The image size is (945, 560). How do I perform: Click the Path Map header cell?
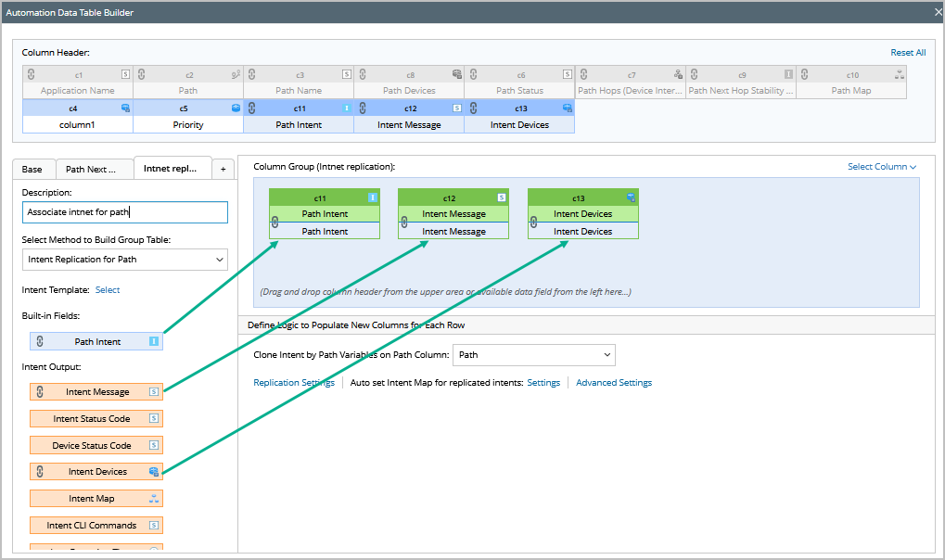pos(851,91)
